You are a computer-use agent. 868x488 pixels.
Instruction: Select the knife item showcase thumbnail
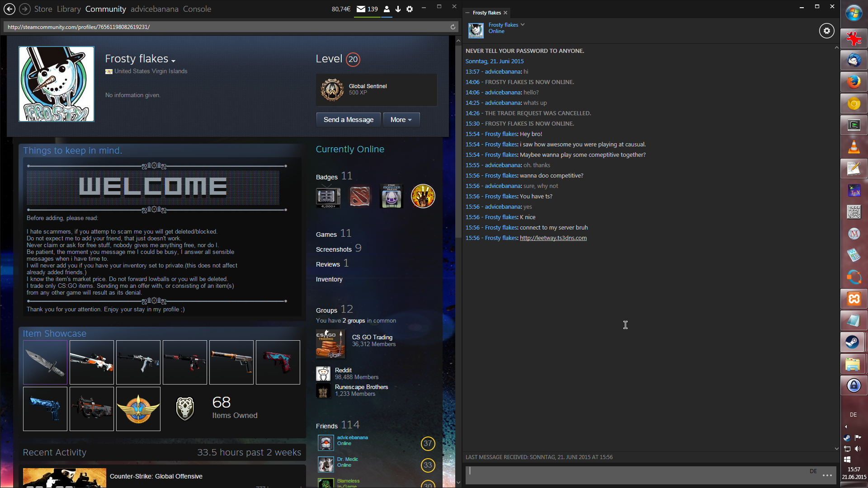pyautogui.click(x=45, y=362)
